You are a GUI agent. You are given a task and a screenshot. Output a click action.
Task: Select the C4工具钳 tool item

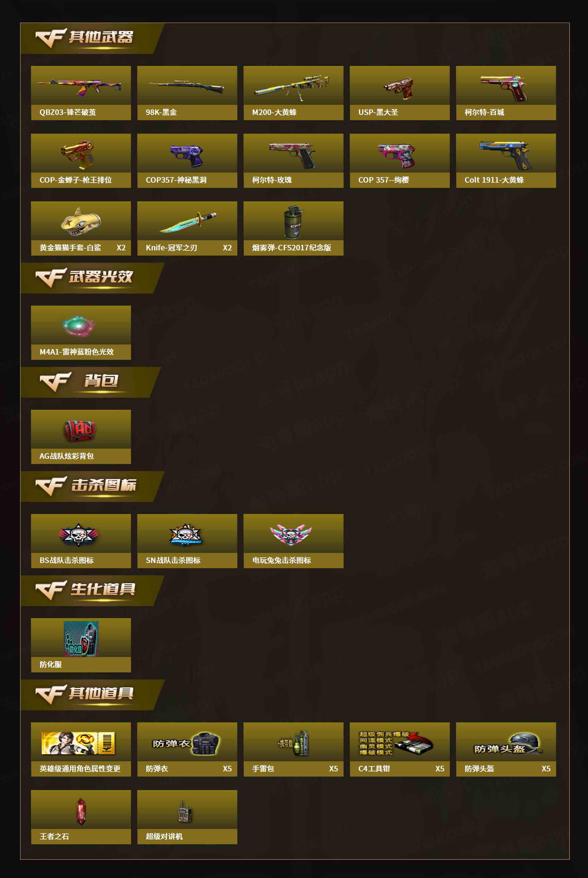(396, 743)
